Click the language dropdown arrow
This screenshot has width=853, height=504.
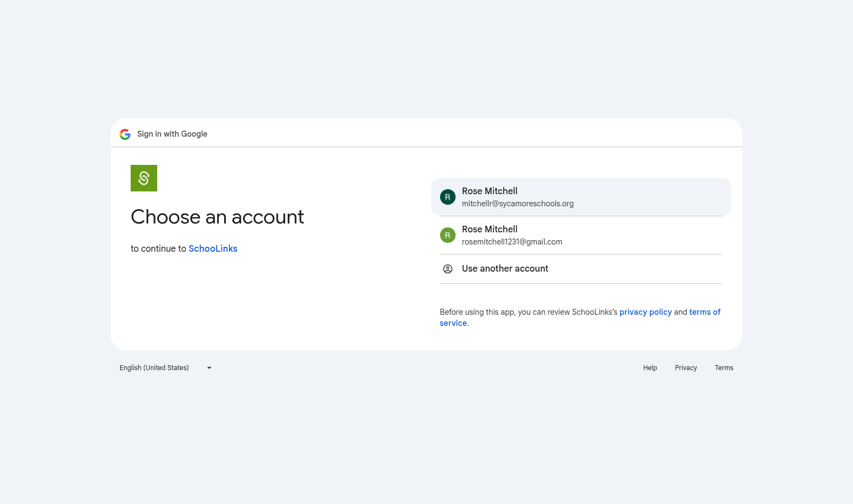pos(209,368)
